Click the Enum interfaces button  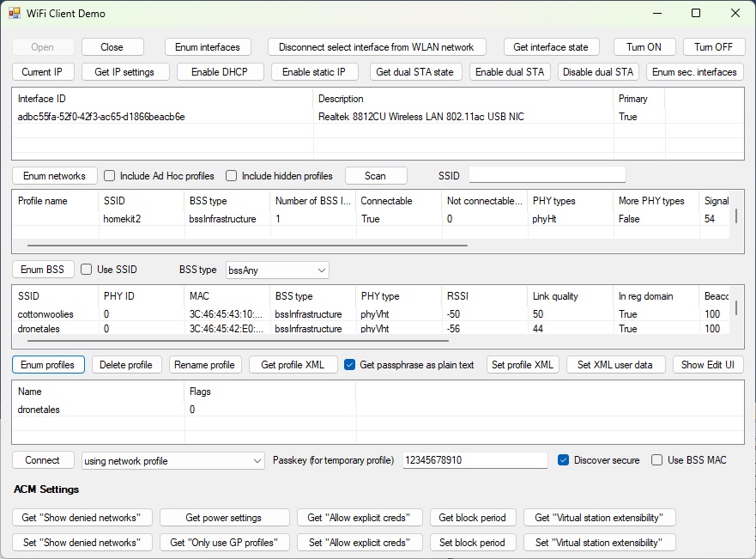coord(208,47)
